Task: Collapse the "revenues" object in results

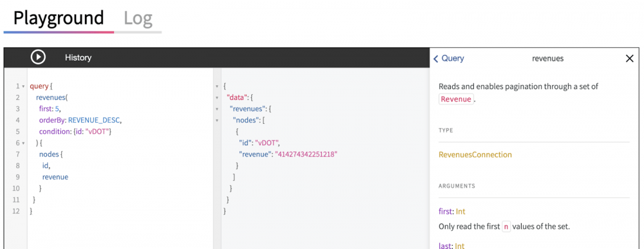Action: point(217,109)
